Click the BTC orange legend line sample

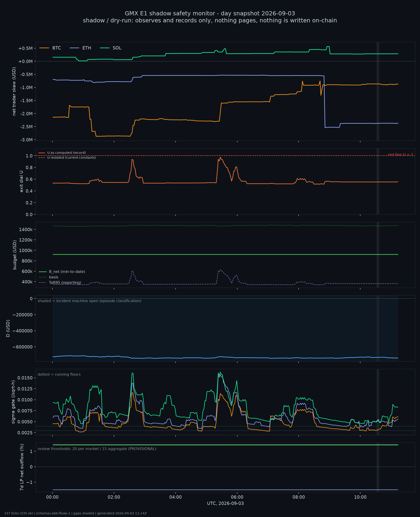(44, 48)
